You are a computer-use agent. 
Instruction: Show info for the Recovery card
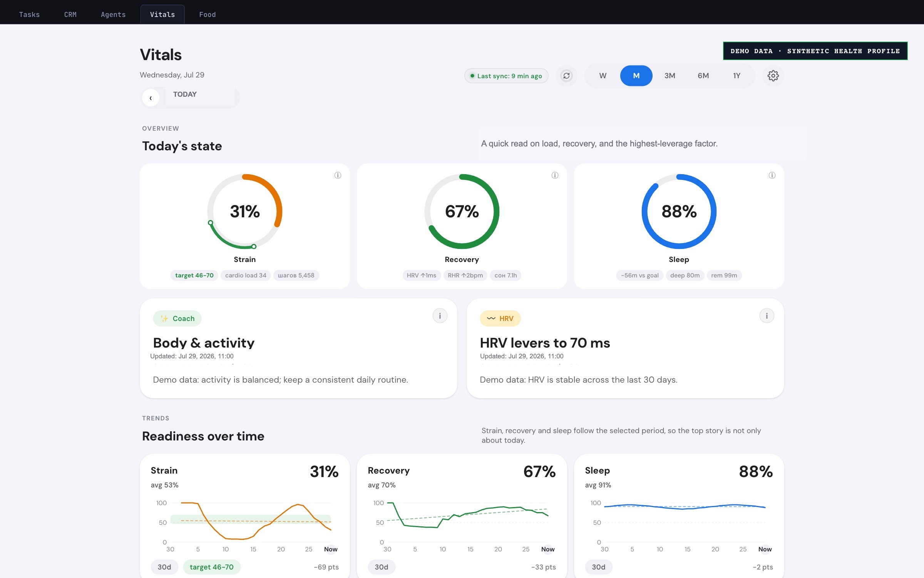555,175
